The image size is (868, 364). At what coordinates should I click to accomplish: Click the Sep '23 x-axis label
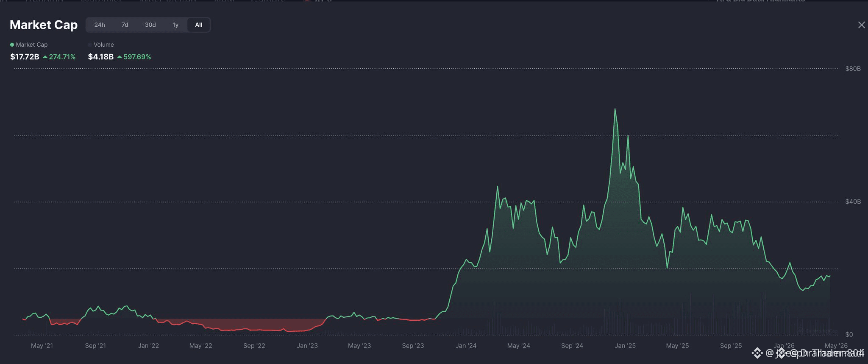[x=413, y=346]
